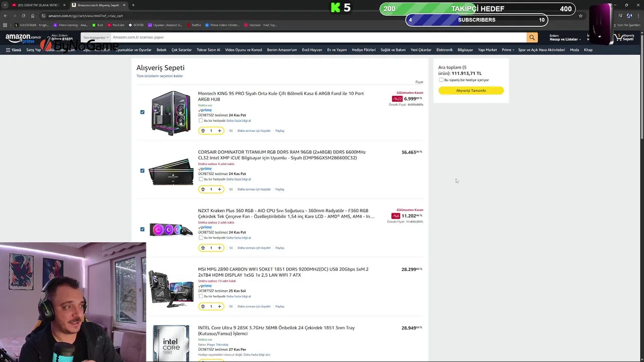Open a new browser tab with plus

point(133,5)
